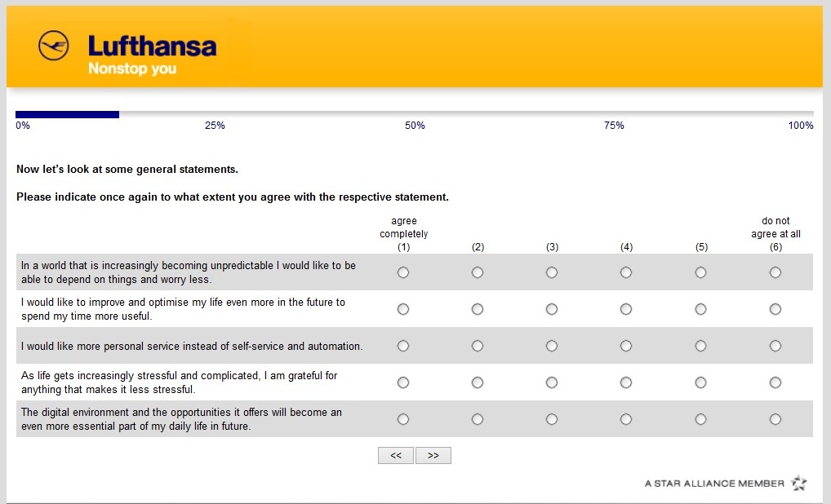The image size is (831, 504).
Task: Select option (1) for digital environment statement
Action: pos(403,419)
